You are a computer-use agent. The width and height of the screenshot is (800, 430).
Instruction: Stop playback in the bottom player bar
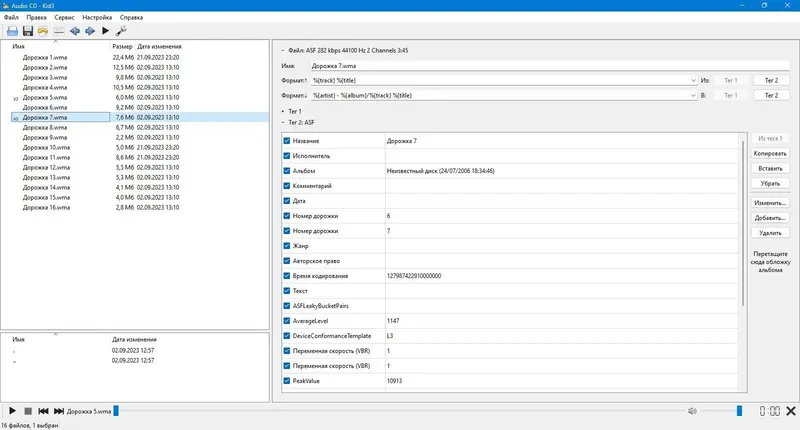pyautogui.click(x=28, y=411)
